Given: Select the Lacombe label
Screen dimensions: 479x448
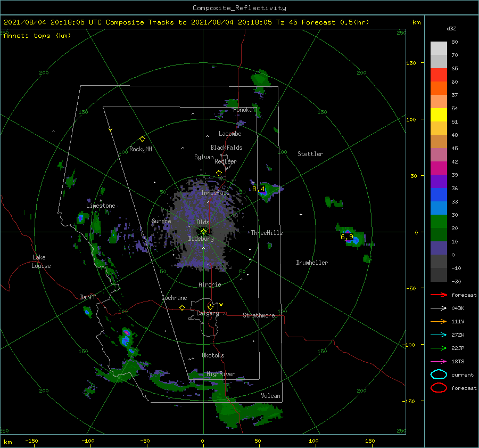Looking at the screenshot, I should [230, 134].
